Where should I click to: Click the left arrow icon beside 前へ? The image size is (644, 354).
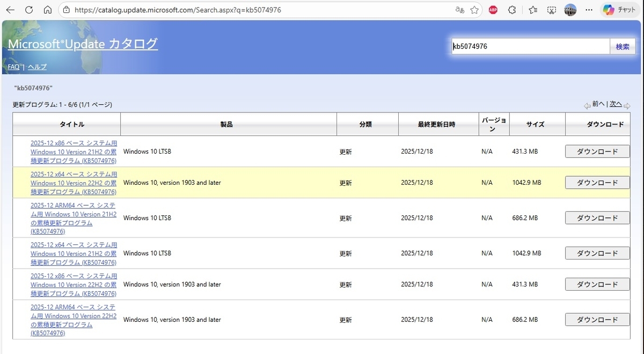pyautogui.click(x=587, y=105)
